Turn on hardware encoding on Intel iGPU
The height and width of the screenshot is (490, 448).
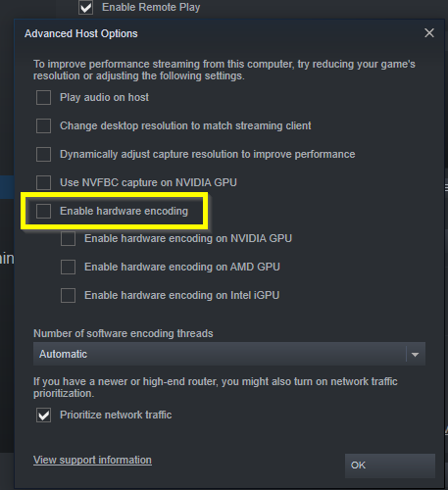[68, 296]
